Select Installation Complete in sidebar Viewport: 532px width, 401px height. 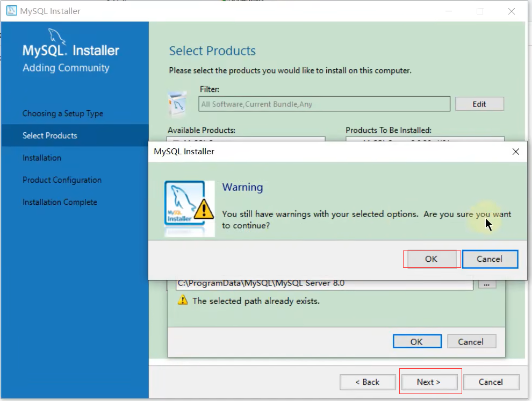(x=60, y=202)
